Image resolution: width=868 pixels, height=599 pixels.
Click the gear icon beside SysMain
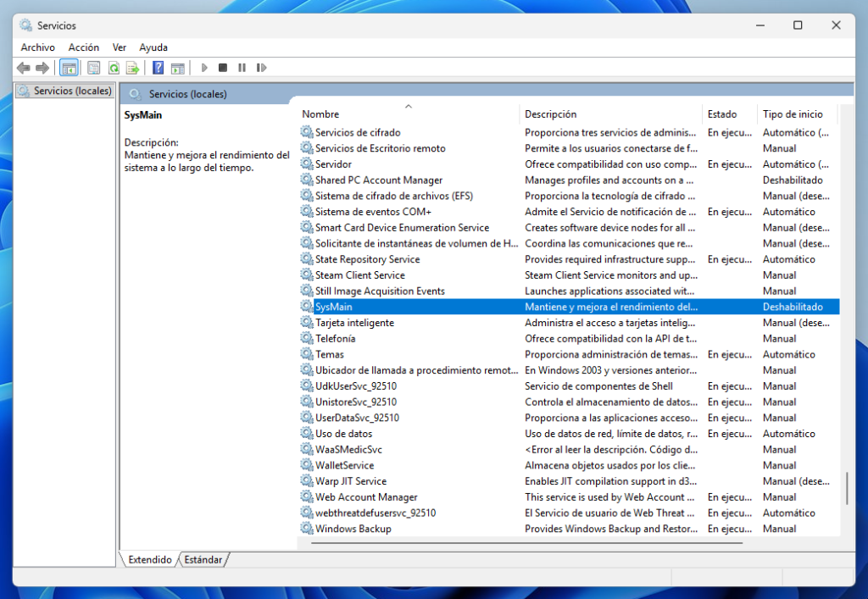point(307,306)
